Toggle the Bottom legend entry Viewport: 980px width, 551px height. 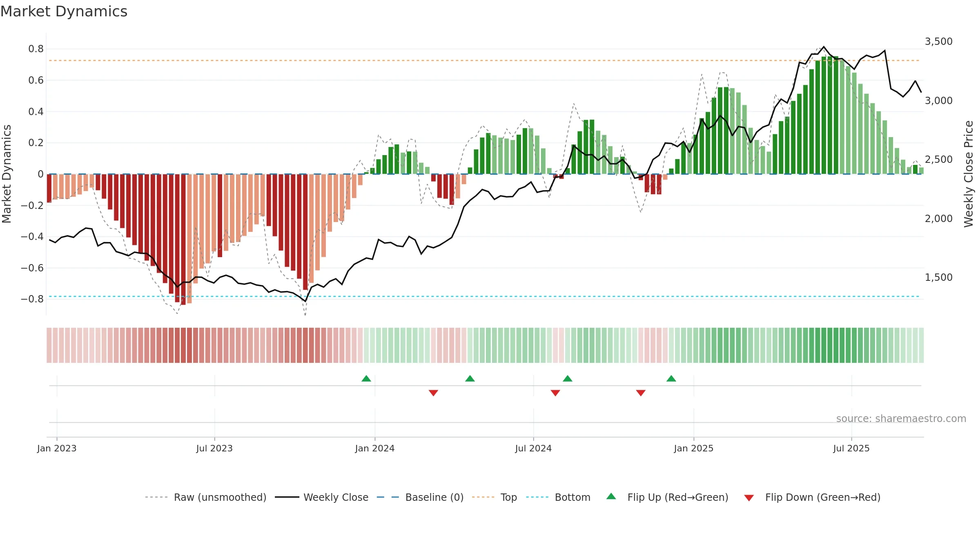[x=558, y=497]
